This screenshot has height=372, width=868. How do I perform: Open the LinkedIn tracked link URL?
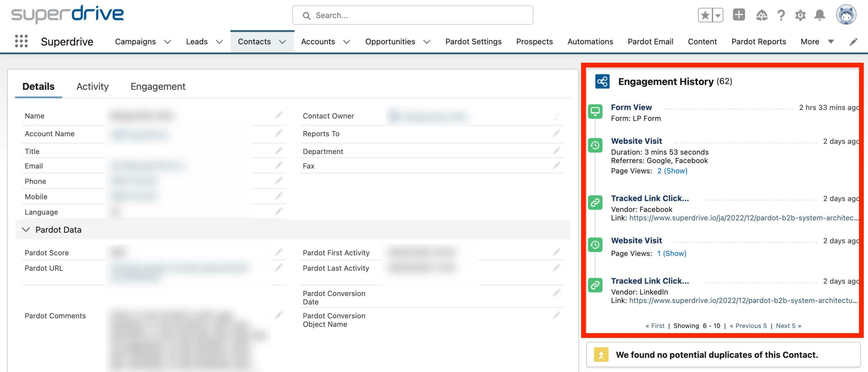tap(744, 300)
